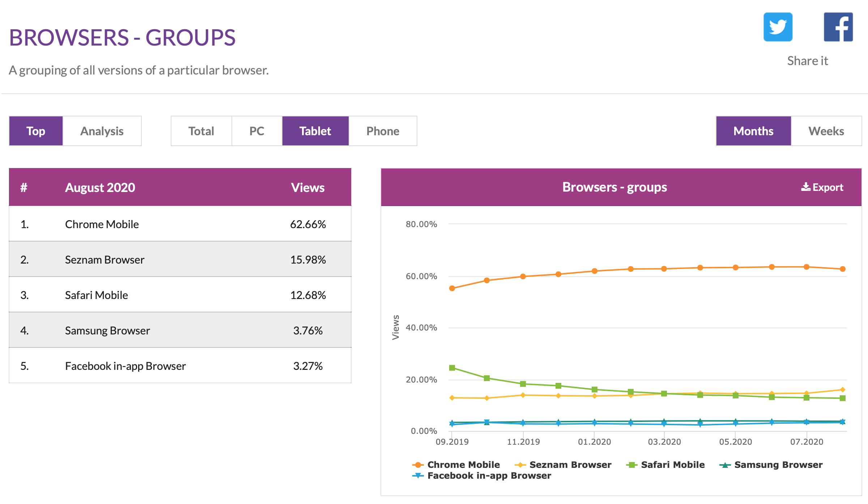Filter statistics by PC

(x=257, y=131)
